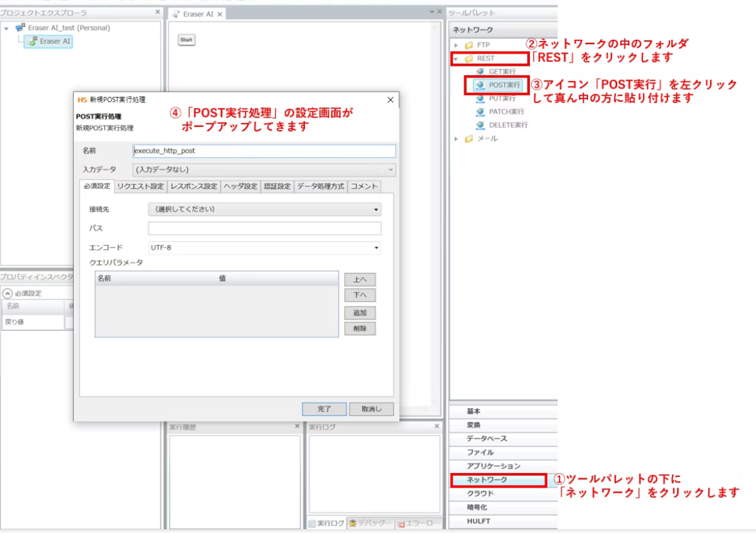Viewport: 756px width, 533px height.
Task: Open the ファイル palette category
Action: click(x=503, y=452)
